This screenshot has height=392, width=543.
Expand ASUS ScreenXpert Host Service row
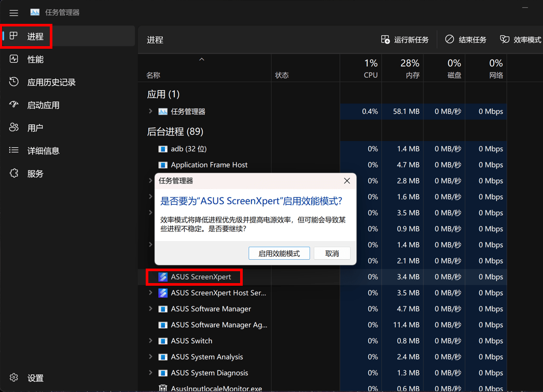click(x=150, y=292)
